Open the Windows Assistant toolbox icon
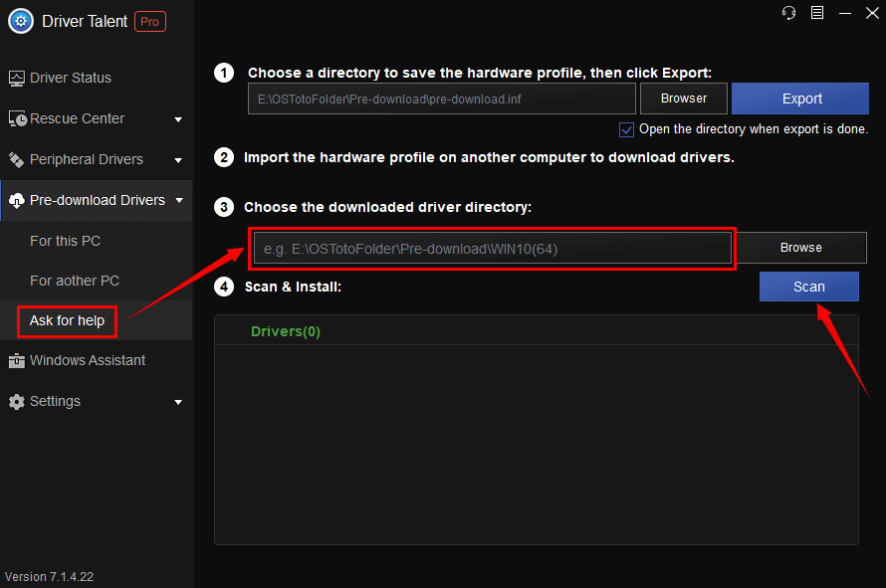Viewport: 886px width, 588px height. point(18,360)
